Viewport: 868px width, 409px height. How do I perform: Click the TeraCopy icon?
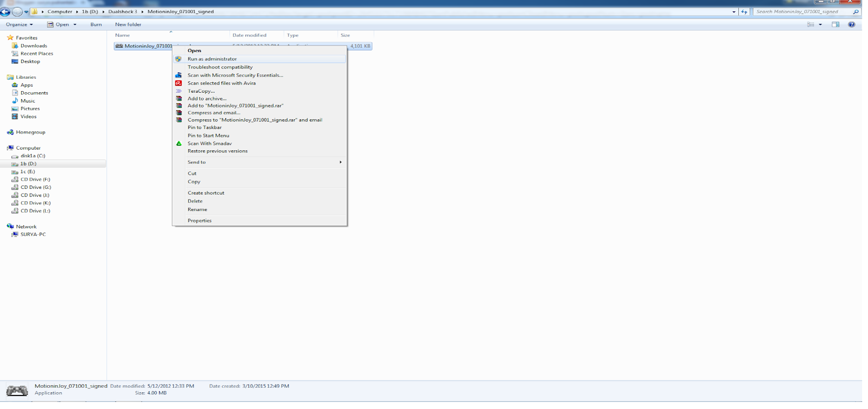point(178,91)
